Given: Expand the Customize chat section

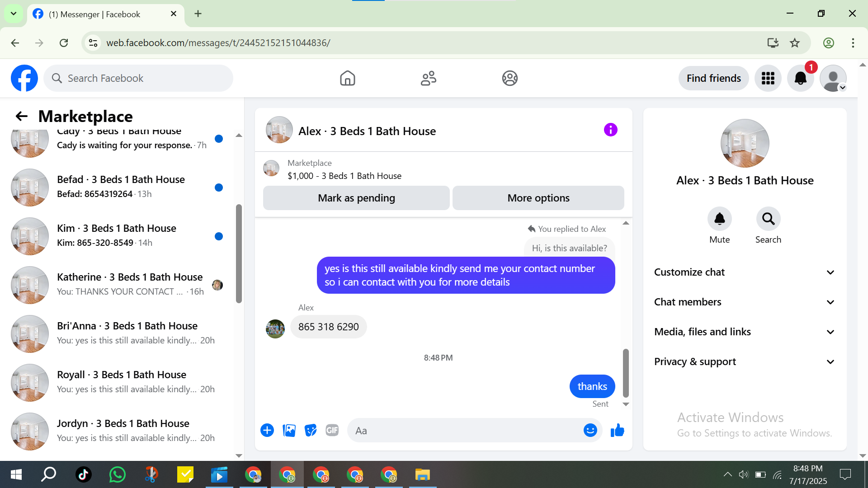Looking at the screenshot, I should pyautogui.click(x=745, y=272).
